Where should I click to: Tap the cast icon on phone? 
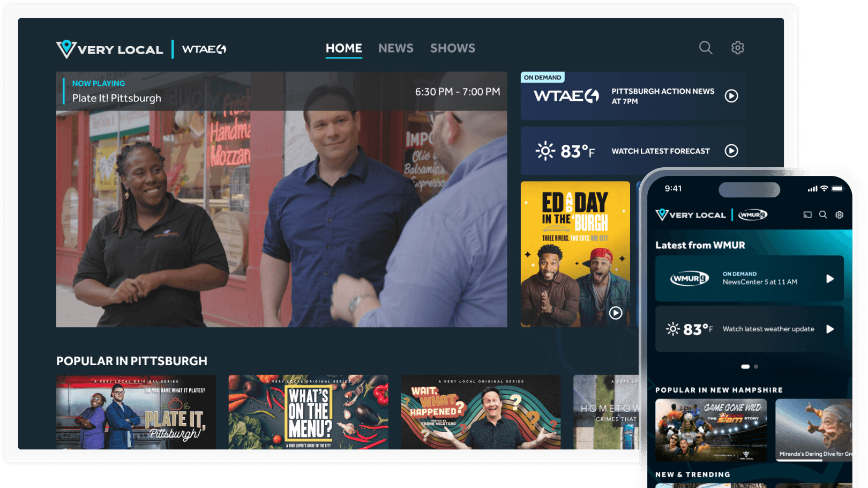[x=807, y=215]
